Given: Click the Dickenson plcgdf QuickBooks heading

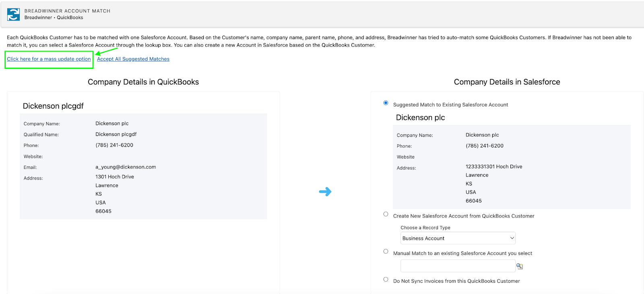Looking at the screenshot, I should [53, 106].
